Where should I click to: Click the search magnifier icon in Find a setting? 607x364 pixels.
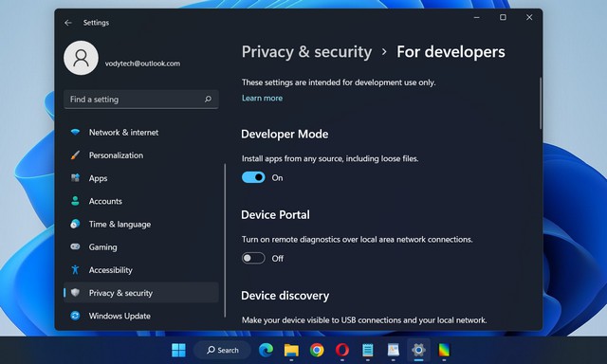point(208,99)
